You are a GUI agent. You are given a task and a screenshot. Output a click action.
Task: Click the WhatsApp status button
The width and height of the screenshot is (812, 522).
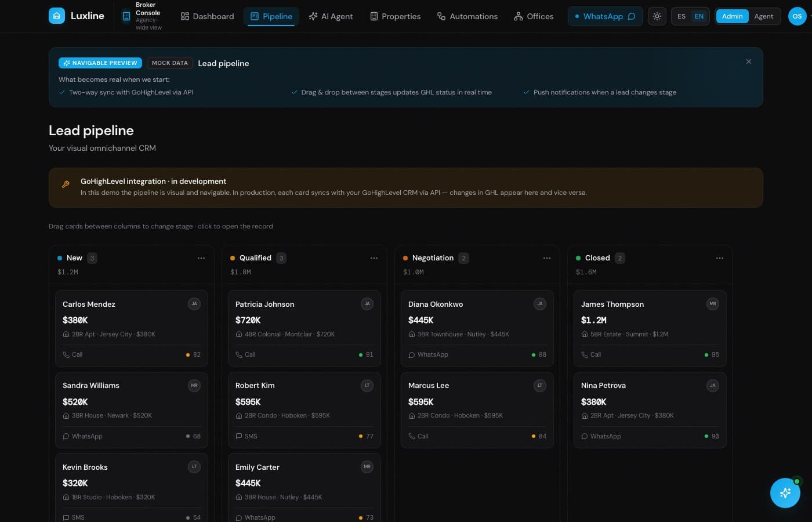coord(605,16)
